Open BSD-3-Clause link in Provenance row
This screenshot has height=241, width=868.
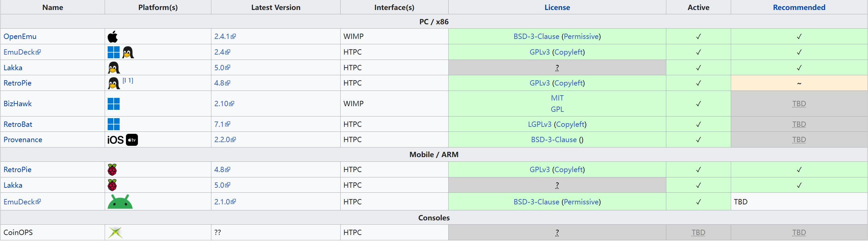[554, 140]
